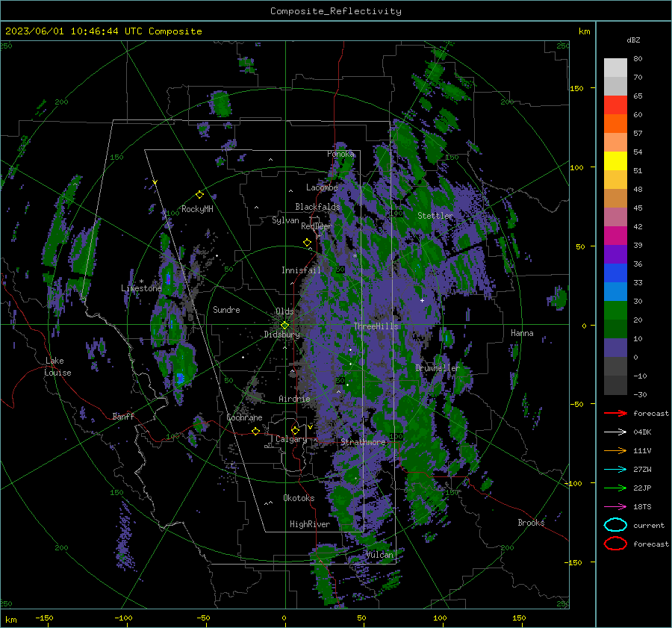Screen dimensions: 672x628
Task: Select the orange 57-60 dBZ swatch
Action: click(615, 124)
